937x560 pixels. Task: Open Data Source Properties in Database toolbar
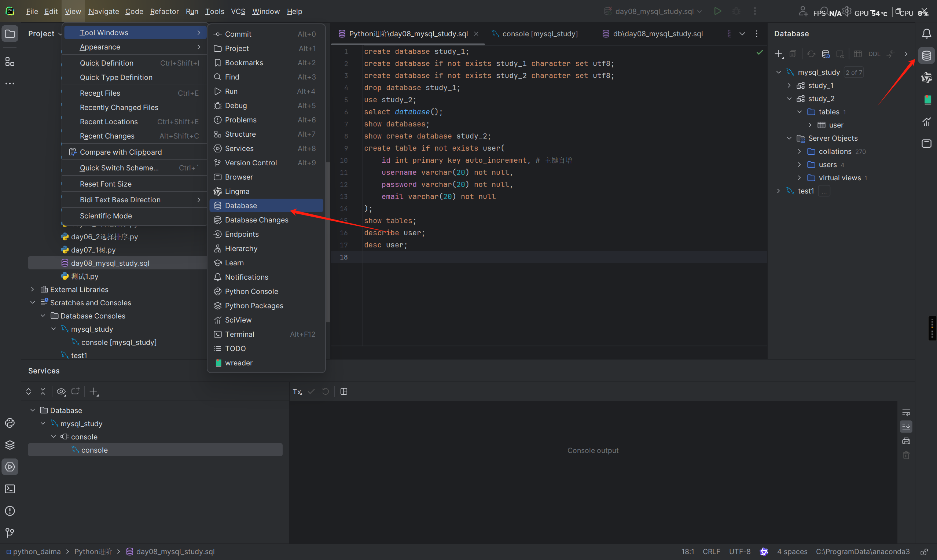click(825, 54)
